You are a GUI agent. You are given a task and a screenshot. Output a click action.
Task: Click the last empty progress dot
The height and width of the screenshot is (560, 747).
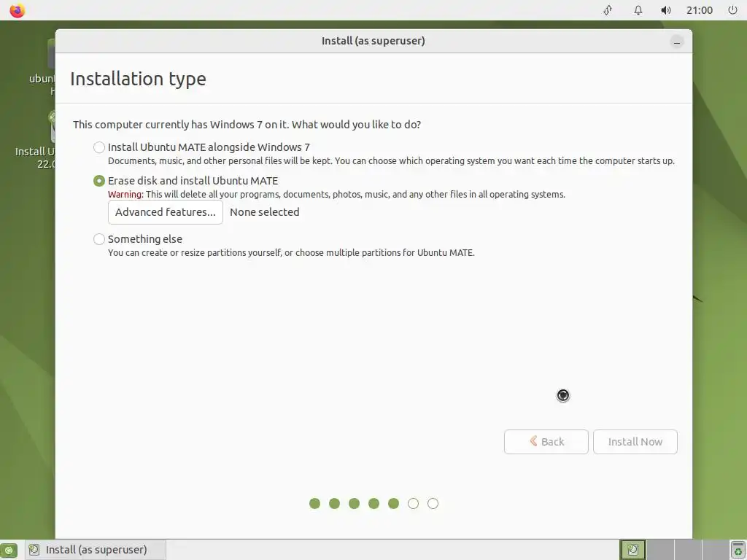433,503
